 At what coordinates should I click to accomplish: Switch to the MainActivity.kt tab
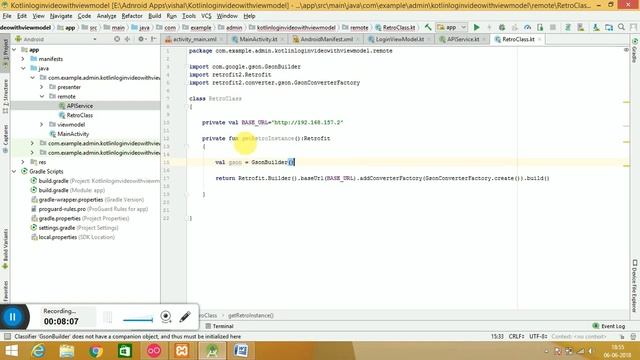258,39
